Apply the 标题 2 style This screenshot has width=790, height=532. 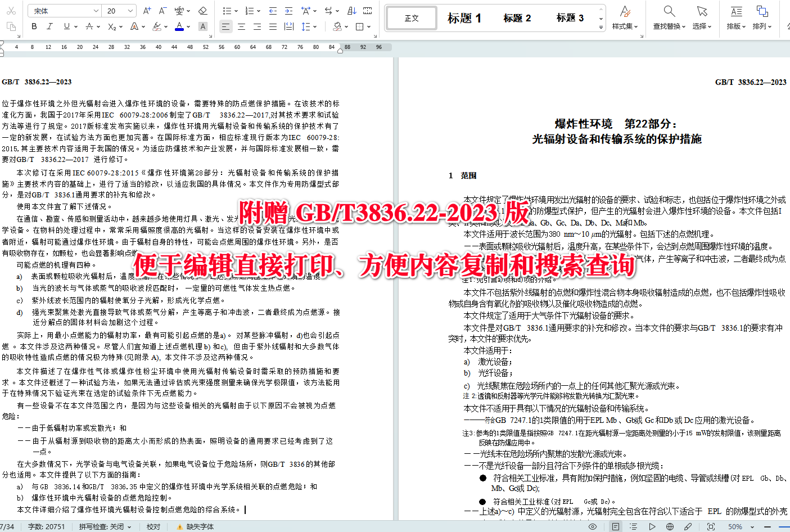[517, 18]
